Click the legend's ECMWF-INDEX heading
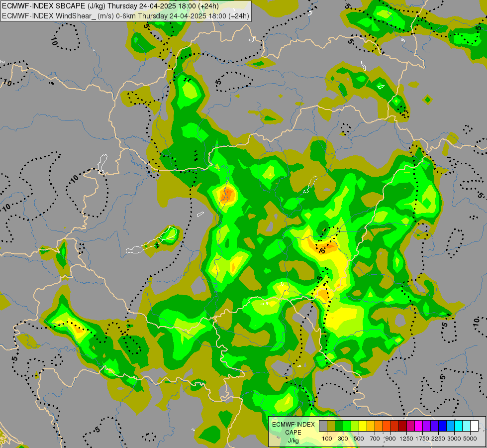This screenshot has height=448, width=487. [293, 425]
